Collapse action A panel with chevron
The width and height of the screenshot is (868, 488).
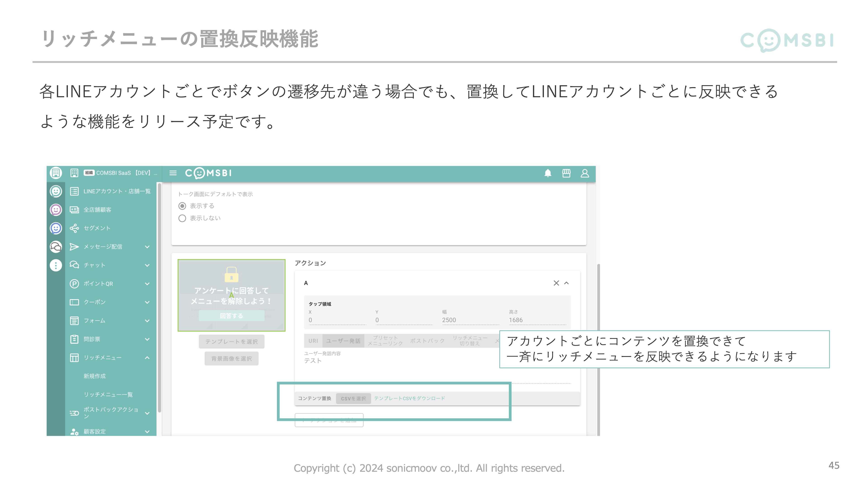tap(567, 283)
